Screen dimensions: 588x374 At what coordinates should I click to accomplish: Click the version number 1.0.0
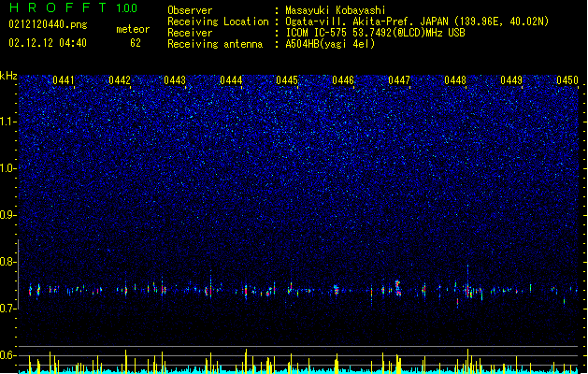[x=127, y=8]
